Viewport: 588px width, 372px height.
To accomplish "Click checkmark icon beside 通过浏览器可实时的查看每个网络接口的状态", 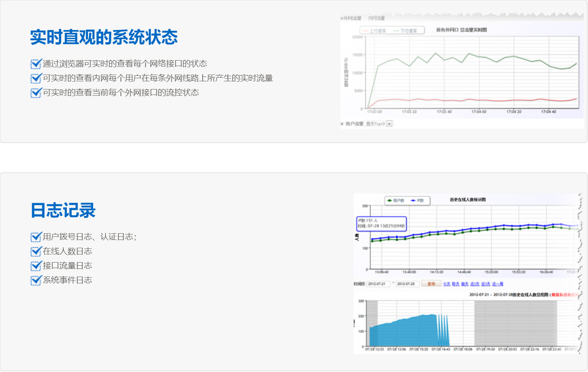I will click(x=36, y=64).
